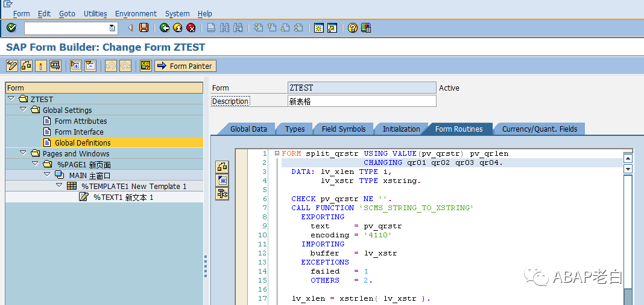Viewport: 644px width, 305px height.
Task: Click the Customize Local Layout icon
Action: click(x=366, y=28)
